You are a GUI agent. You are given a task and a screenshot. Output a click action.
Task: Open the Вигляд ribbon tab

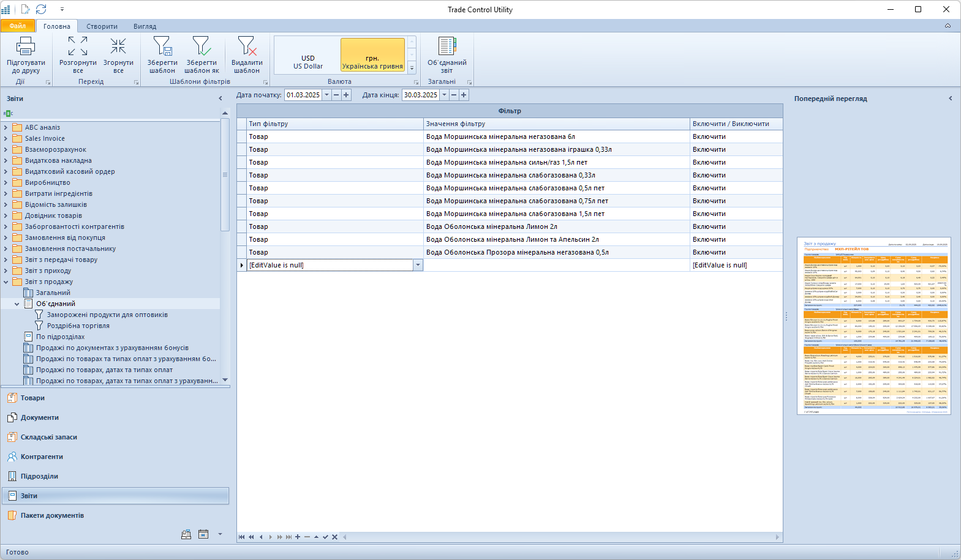[145, 26]
